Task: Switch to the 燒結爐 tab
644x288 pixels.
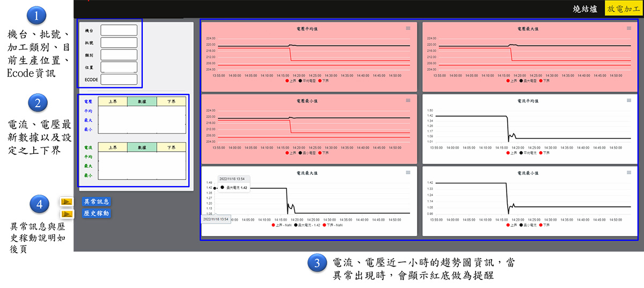Action: [x=586, y=9]
